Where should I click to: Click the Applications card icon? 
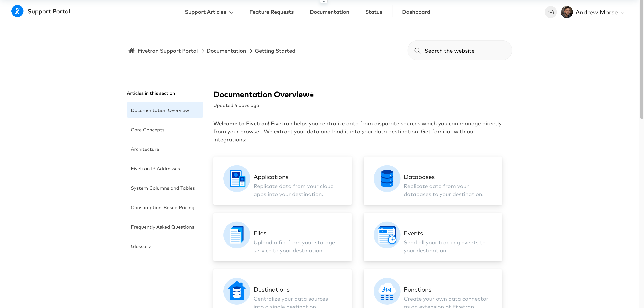236,179
